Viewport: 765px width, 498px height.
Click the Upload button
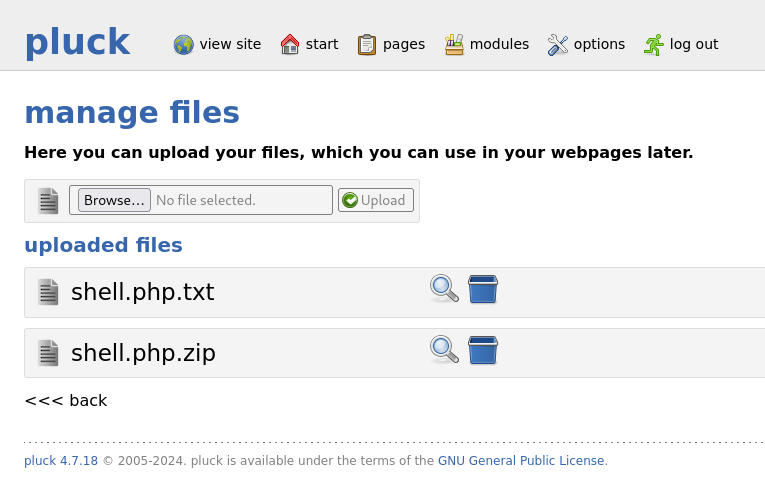(x=376, y=200)
